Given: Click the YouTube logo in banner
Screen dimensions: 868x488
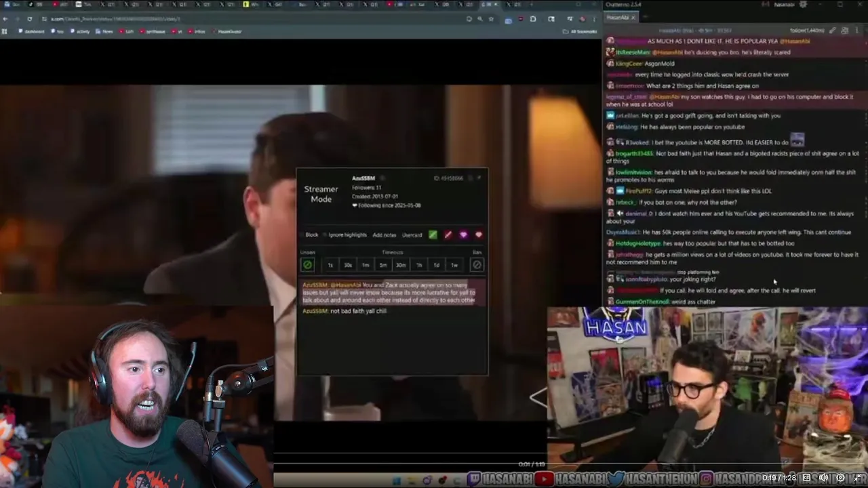Looking at the screenshot, I should click(543, 479).
